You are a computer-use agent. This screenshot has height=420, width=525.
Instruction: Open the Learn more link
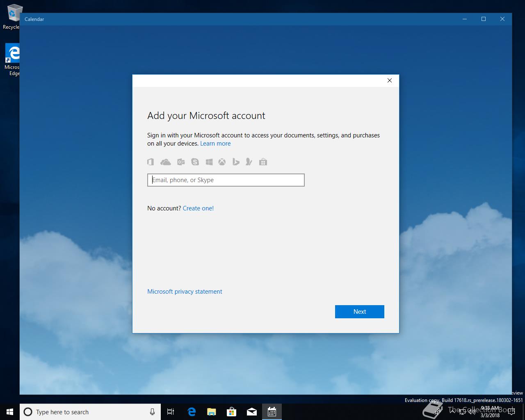click(x=215, y=144)
